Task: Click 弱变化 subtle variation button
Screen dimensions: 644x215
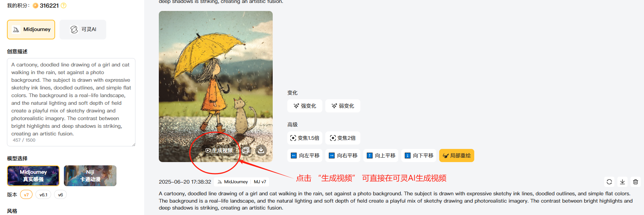Action: (343, 106)
